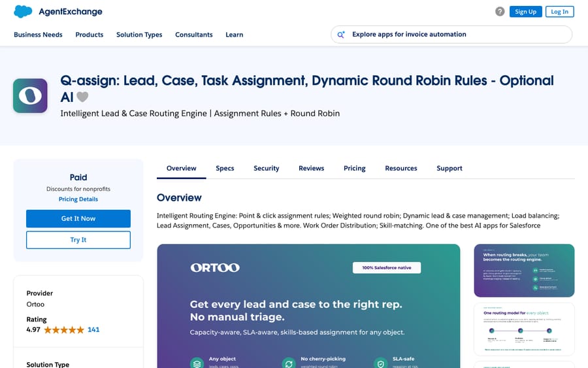Open the Solution Types menu
The height and width of the screenshot is (368, 588).
(x=139, y=35)
